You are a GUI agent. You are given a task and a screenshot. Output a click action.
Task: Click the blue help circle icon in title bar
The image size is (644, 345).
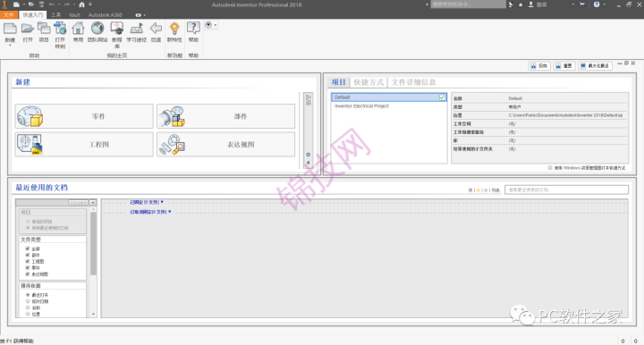coord(597,4)
